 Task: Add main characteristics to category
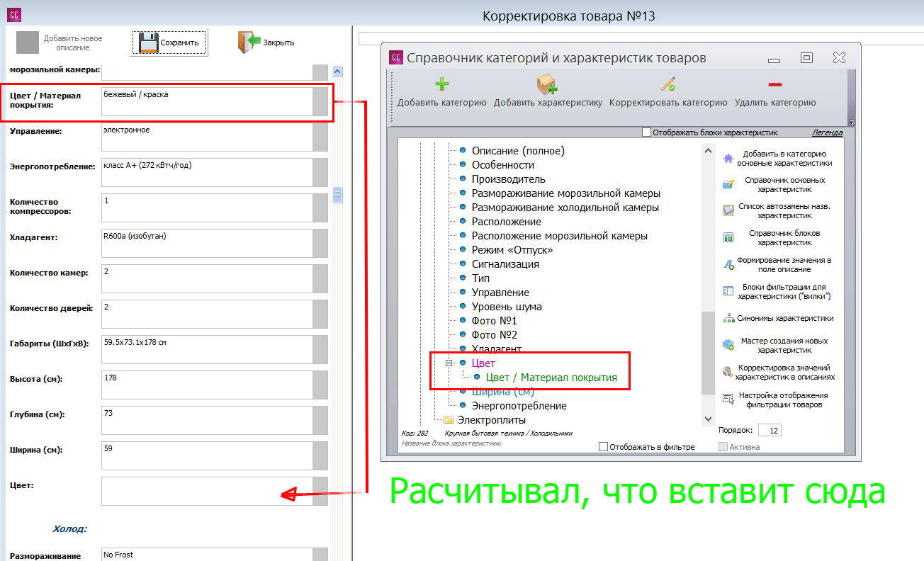777,158
